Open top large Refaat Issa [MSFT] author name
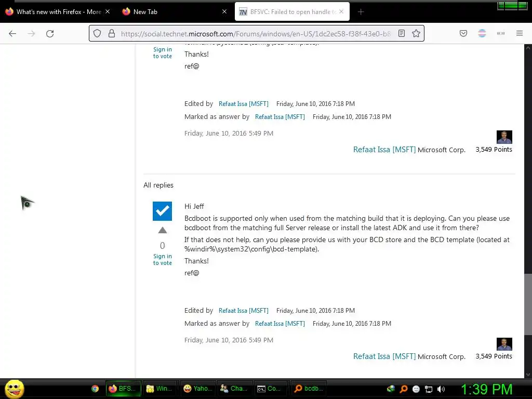Viewport: 532px width, 399px height. [x=384, y=150]
